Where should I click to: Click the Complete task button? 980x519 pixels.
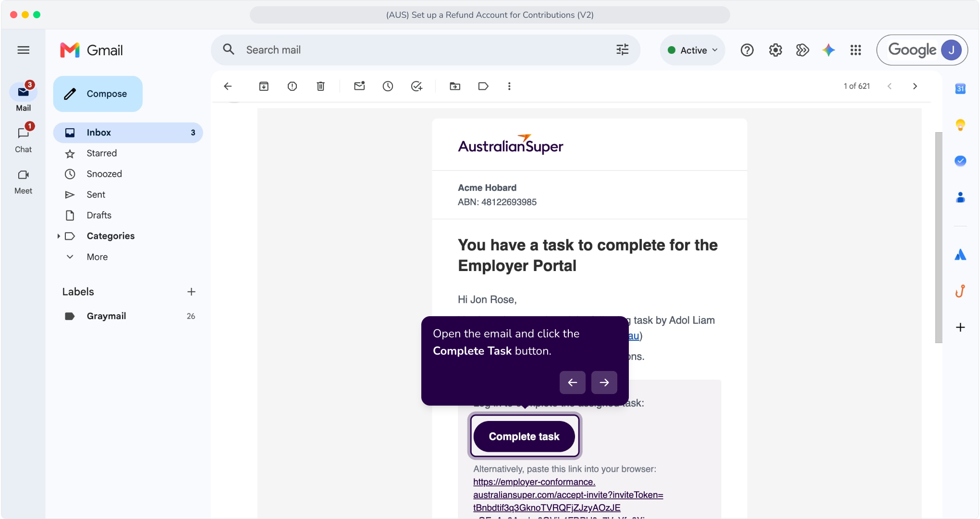click(x=524, y=436)
